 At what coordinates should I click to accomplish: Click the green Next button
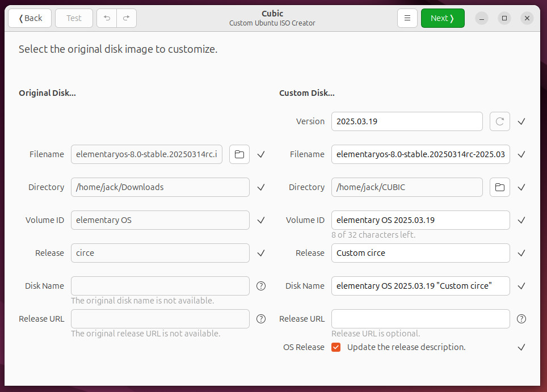(443, 18)
